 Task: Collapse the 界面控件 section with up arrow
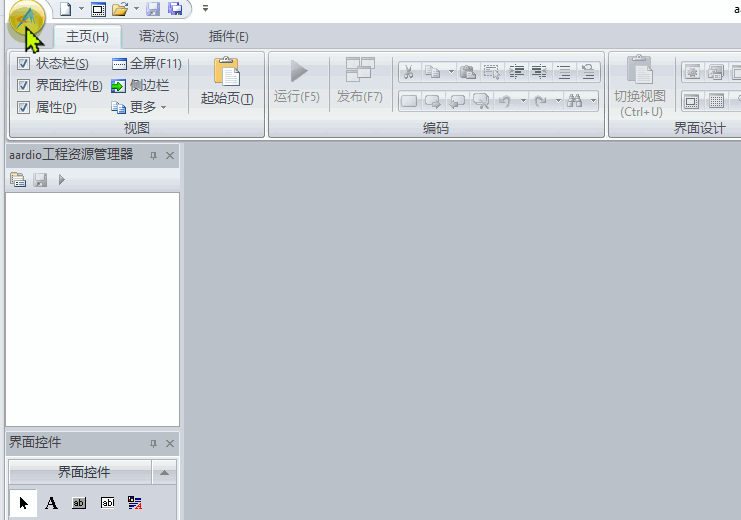(164, 472)
